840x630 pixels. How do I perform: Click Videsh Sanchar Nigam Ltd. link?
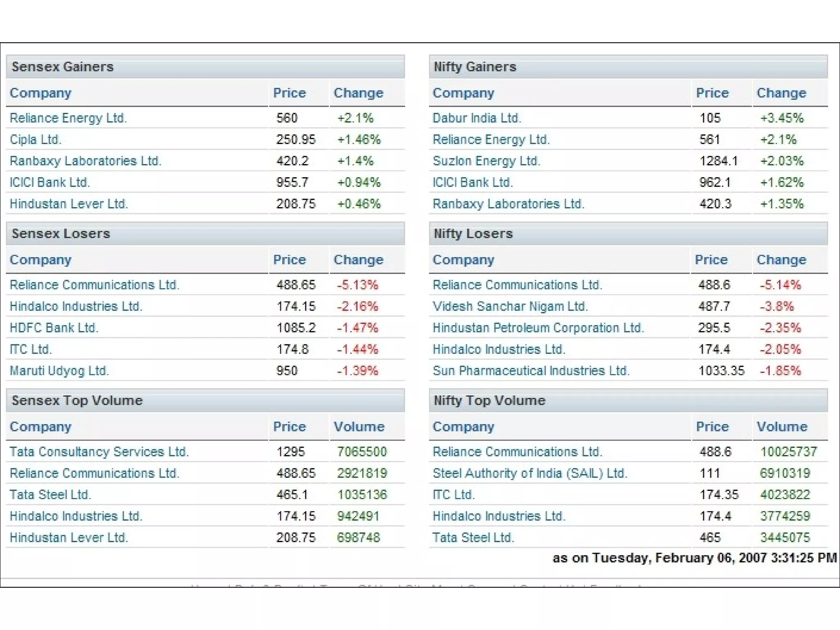pos(510,306)
